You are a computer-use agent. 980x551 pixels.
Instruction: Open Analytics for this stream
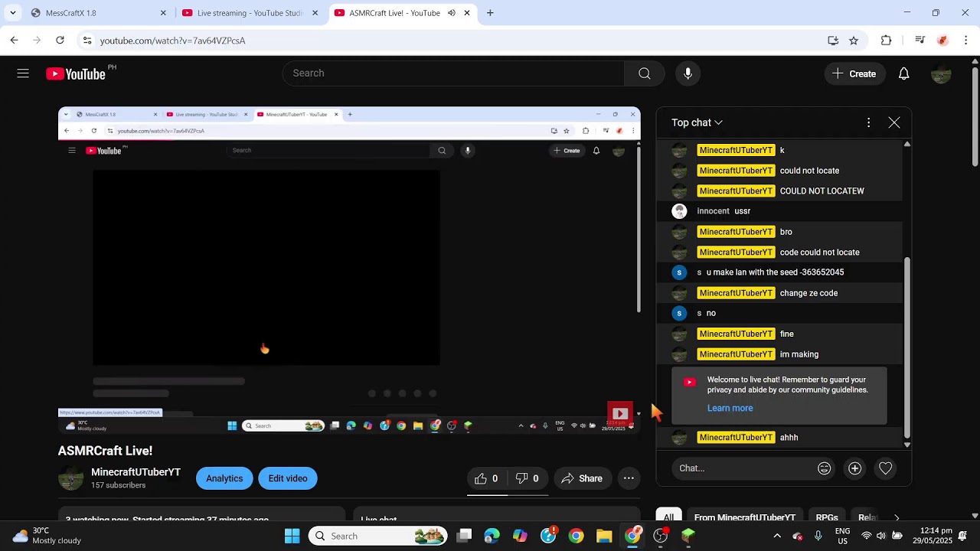pos(224,478)
